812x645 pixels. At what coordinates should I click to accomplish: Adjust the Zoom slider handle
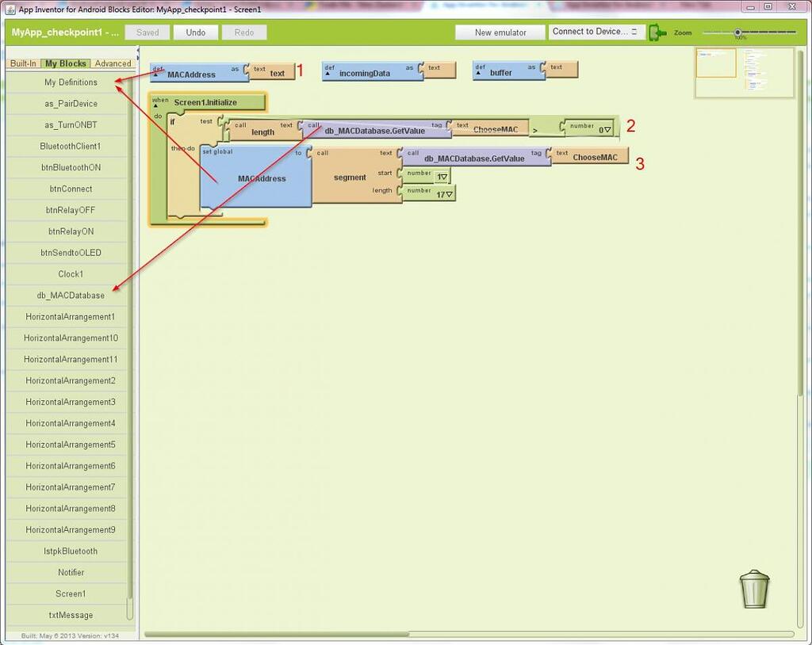(737, 32)
